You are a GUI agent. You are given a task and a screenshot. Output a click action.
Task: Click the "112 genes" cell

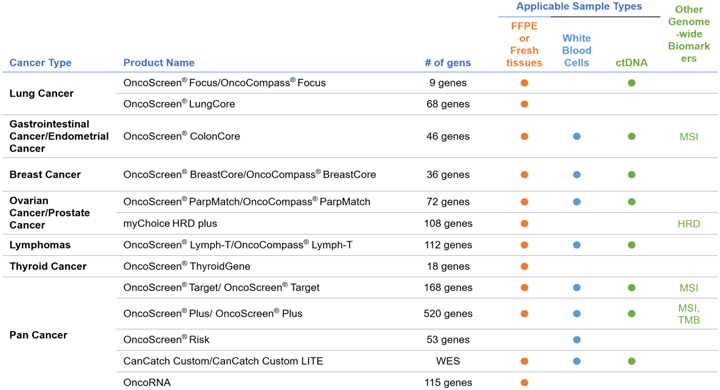point(448,245)
